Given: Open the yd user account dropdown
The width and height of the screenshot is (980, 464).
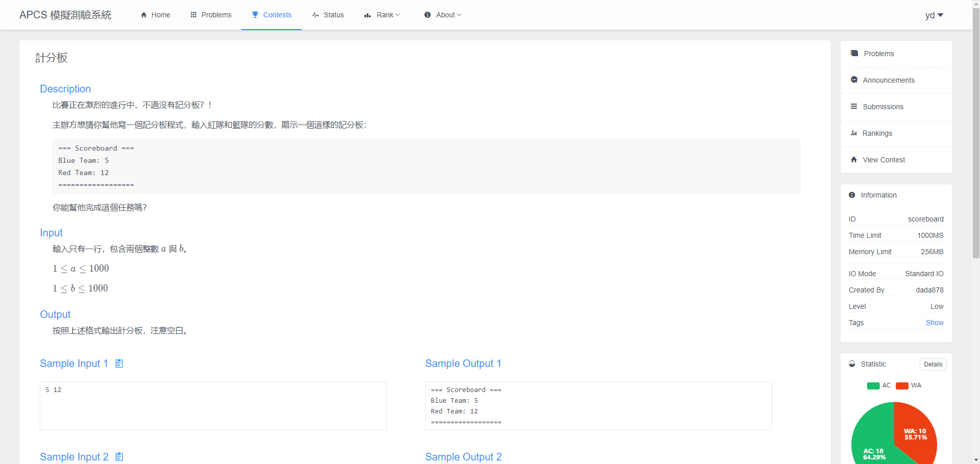Looking at the screenshot, I should (934, 15).
